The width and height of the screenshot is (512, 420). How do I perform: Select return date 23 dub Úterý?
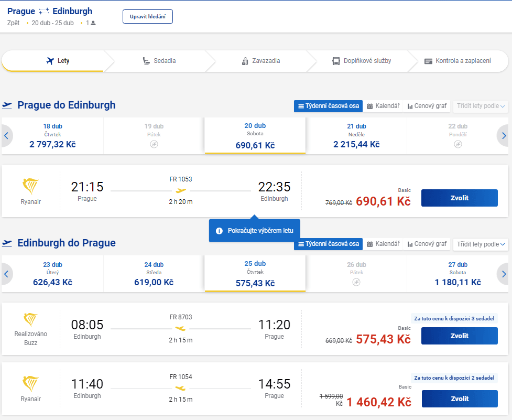click(52, 274)
